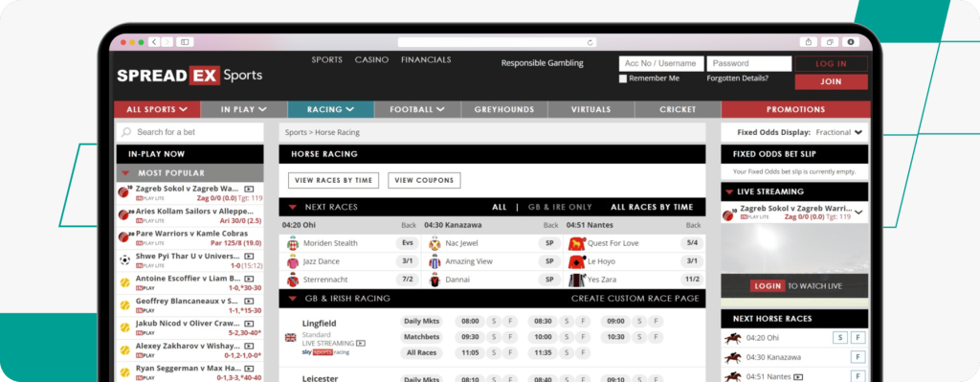Click the Password input field
Viewport: 980px width, 382px height.
(749, 63)
